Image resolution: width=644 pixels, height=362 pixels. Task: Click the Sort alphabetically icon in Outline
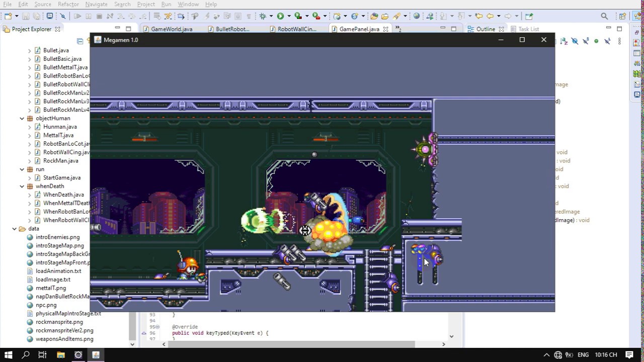pos(563,41)
